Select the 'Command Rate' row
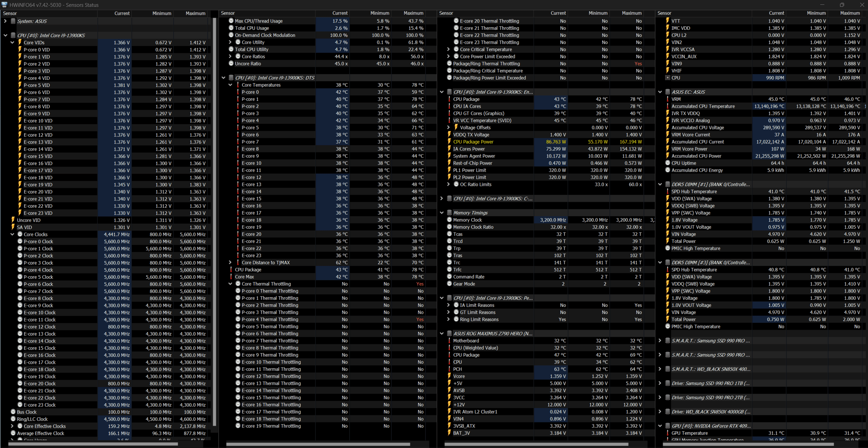Image resolution: width=868 pixels, height=448 pixels. (546, 277)
